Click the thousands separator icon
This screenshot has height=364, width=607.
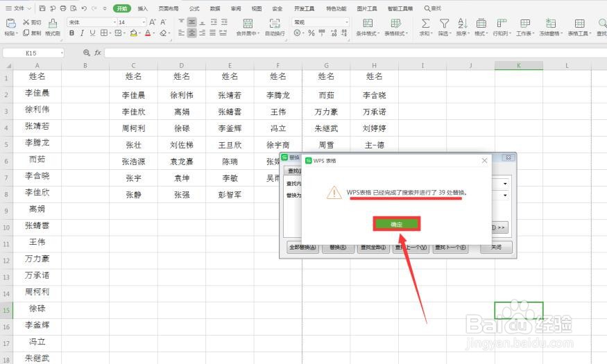[x=322, y=33]
